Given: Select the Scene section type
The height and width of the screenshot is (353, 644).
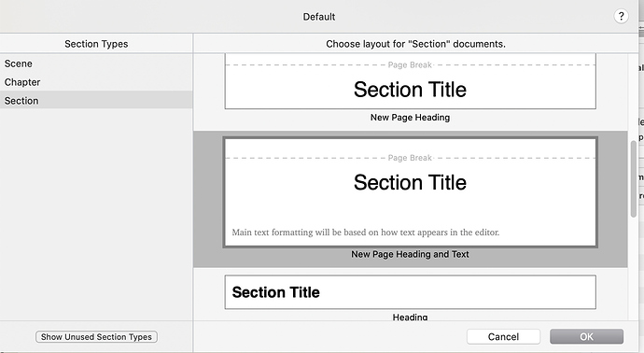Looking at the screenshot, I should tap(96, 64).
